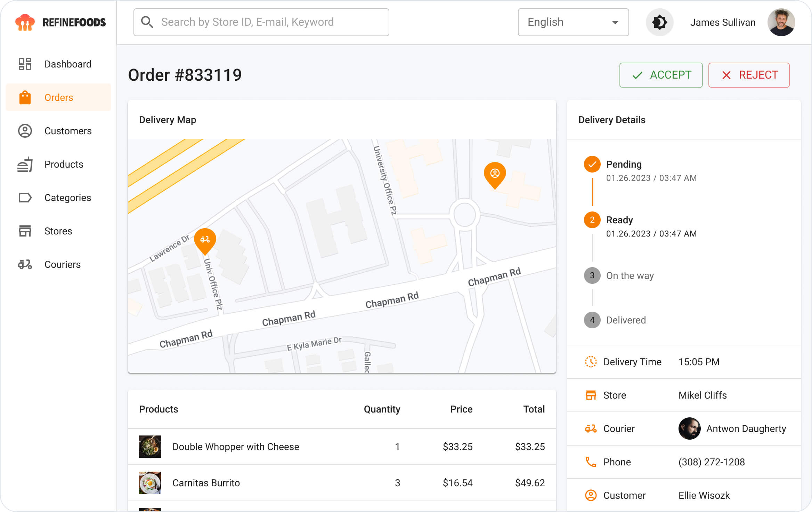Open the Customers menu entry

(x=68, y=131)
